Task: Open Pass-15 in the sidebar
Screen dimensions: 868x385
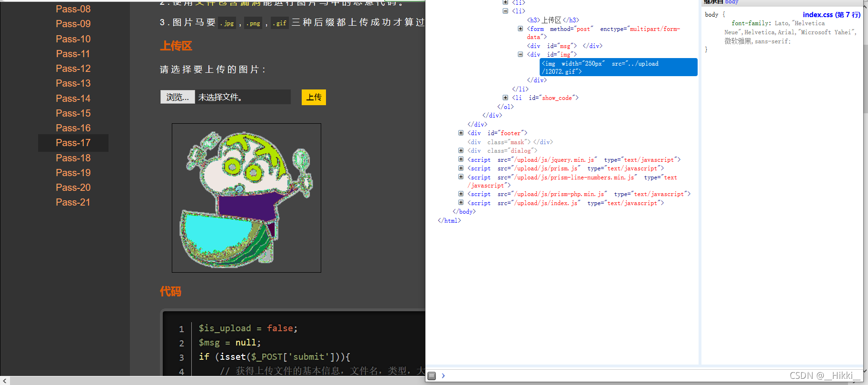Action: (x=73, y=113)
